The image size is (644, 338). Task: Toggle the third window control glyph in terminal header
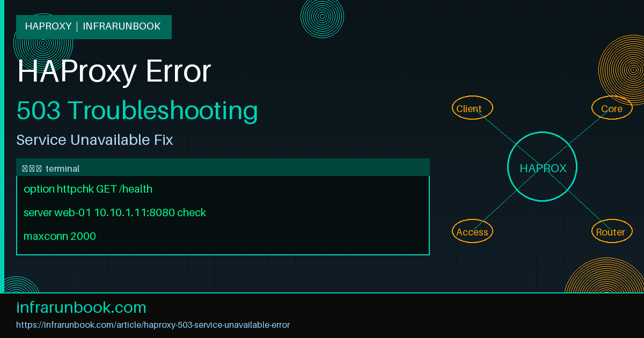coord(38,168)
